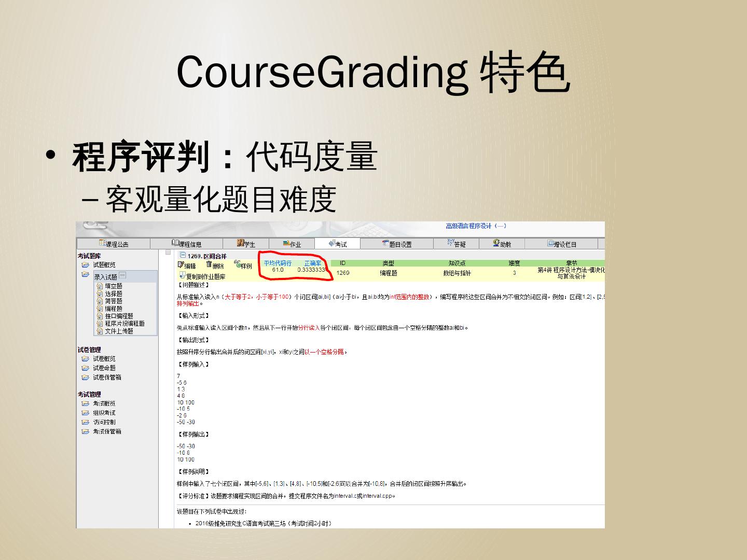The image size is (747, 560).
Task: Choose 编程题 in the sidebar tree
Action: click(x=114, y=309)
